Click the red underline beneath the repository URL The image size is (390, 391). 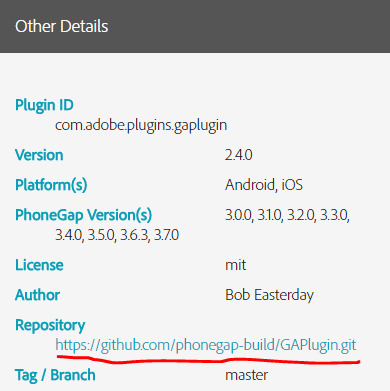tap(208, 360)
